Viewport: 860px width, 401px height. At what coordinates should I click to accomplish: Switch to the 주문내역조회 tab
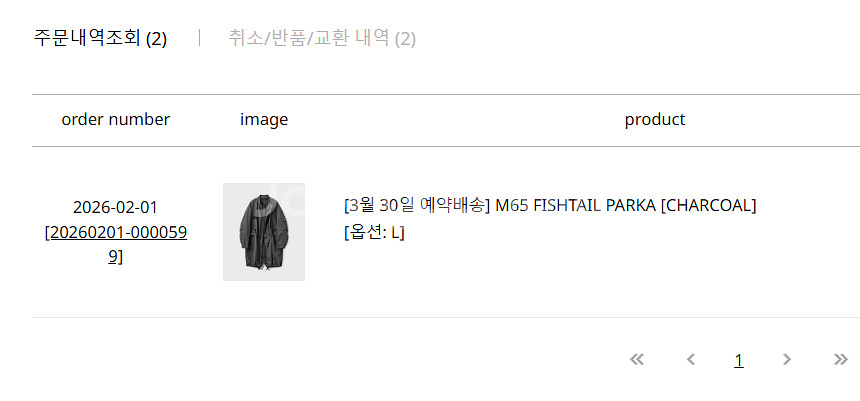click(x=87, y=38)
